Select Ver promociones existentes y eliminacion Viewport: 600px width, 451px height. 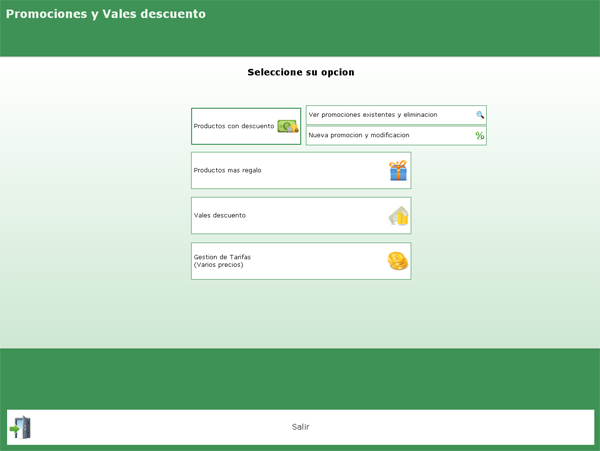pyautogui.click(x=373, y=115)
